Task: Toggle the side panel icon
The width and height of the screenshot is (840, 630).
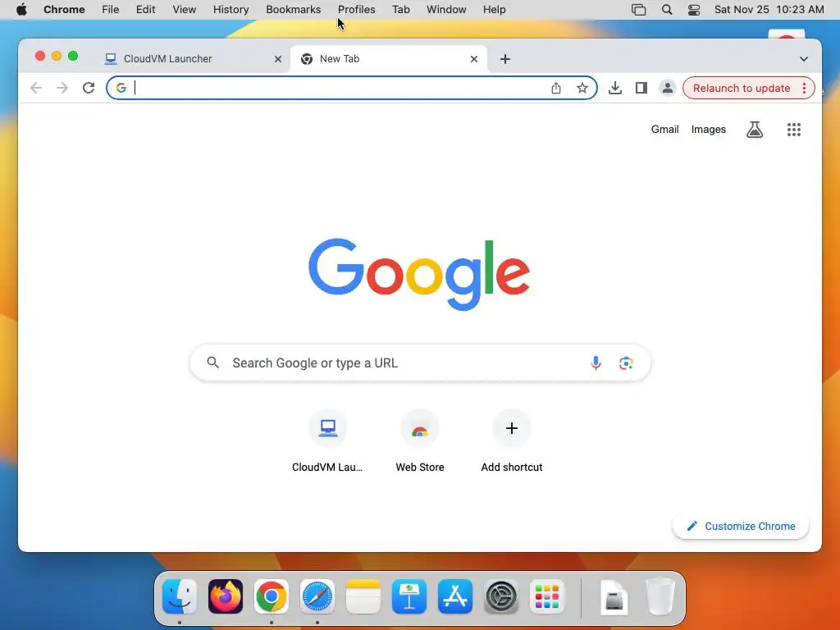Action: [x=641, y=88]
